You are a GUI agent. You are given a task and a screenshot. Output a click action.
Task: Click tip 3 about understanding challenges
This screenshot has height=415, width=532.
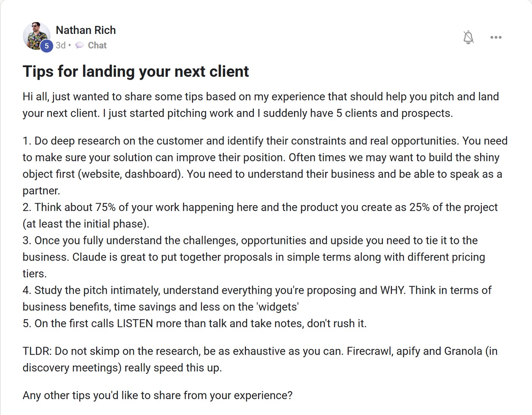click(254, 257)
